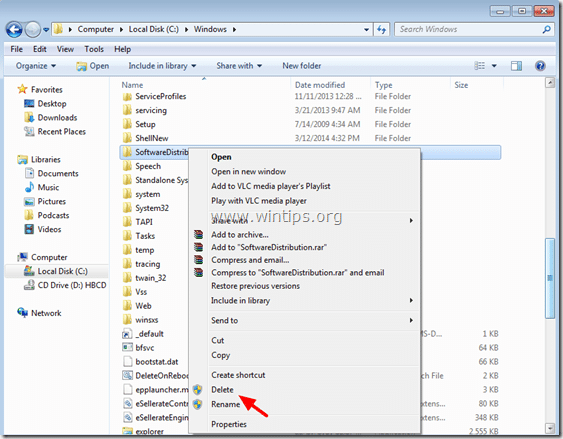Click the shield icon next to Delete
The width and height of the screenshot is (563, 439).
(x=197, y=389)
